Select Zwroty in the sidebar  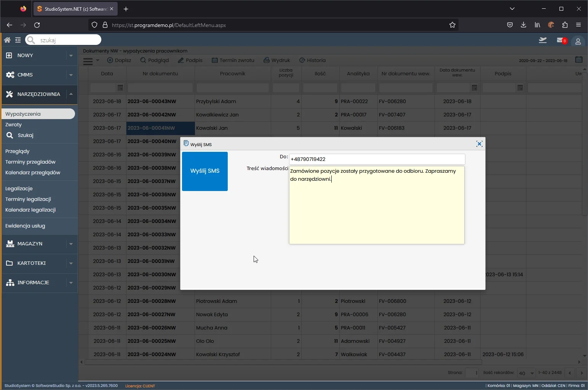coord(14,124)
